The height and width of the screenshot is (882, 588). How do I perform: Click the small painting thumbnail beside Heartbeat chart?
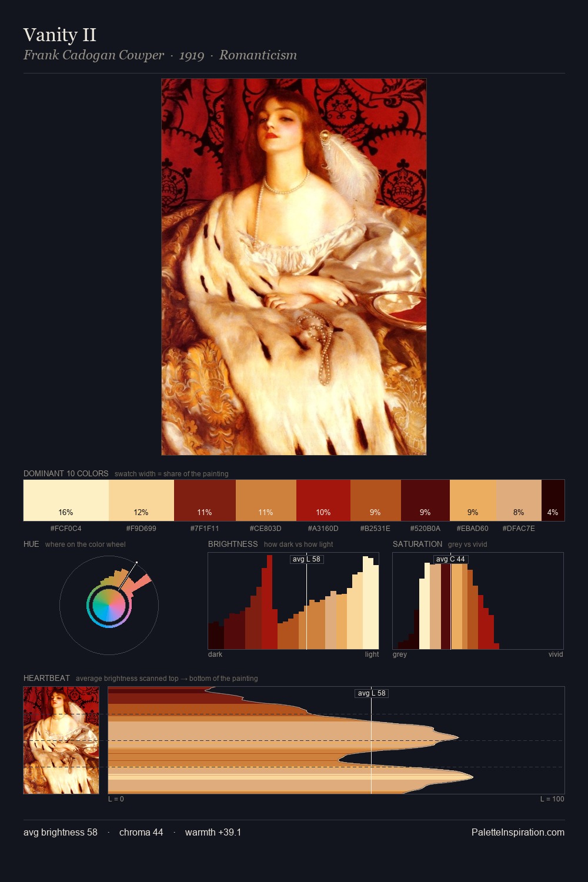point(61,740)
